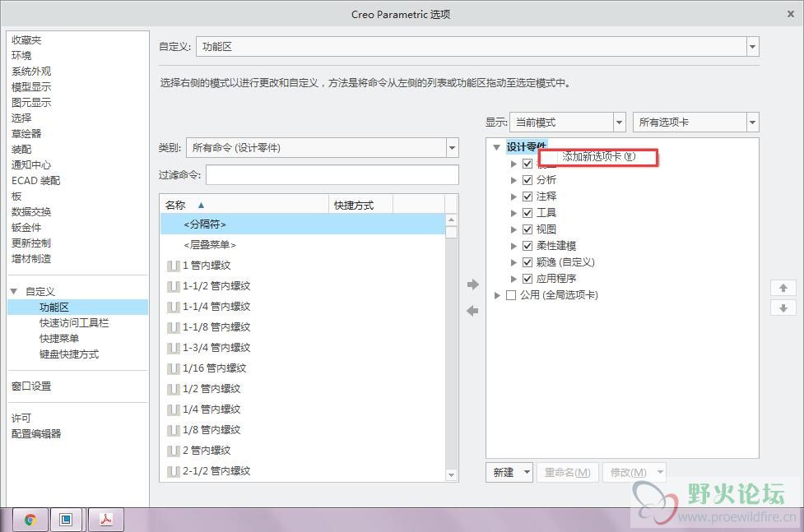The image size is (804, 532).
Task: Close the Creo Parametric options dialog
Action: pos(790,14)
